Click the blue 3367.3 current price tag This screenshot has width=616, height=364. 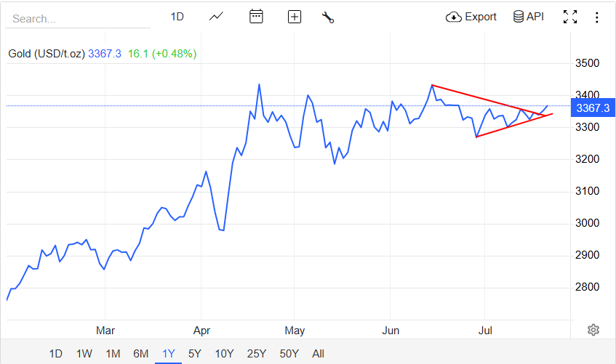pyautogui.click(x=593, y=108)
